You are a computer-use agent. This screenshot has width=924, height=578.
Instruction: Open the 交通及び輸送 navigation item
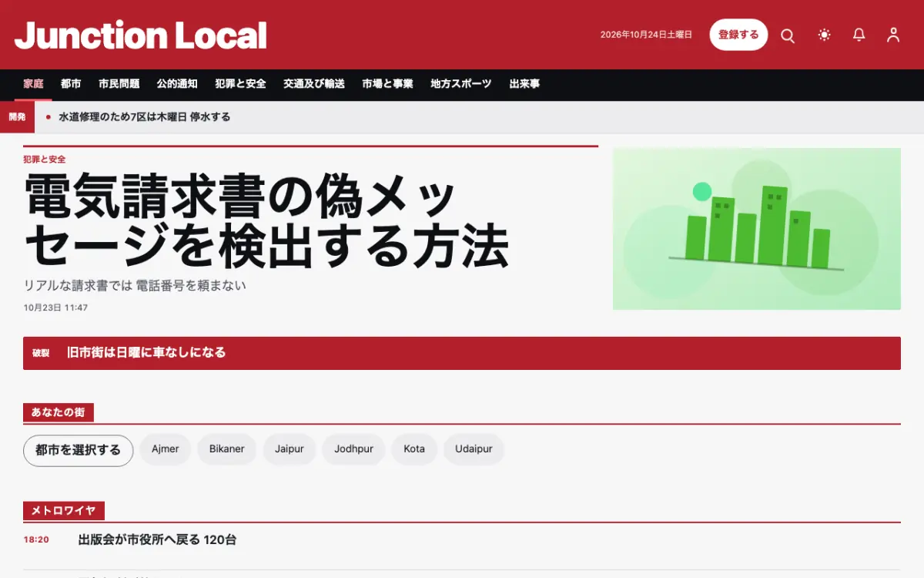click(x=314, y=84)
